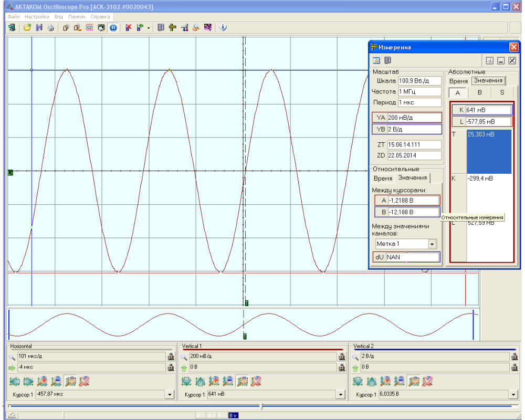Image resolution: width=525 pixels, height=420 pixels.
Task: Click the YA scale button
Action: pos(381,118)
